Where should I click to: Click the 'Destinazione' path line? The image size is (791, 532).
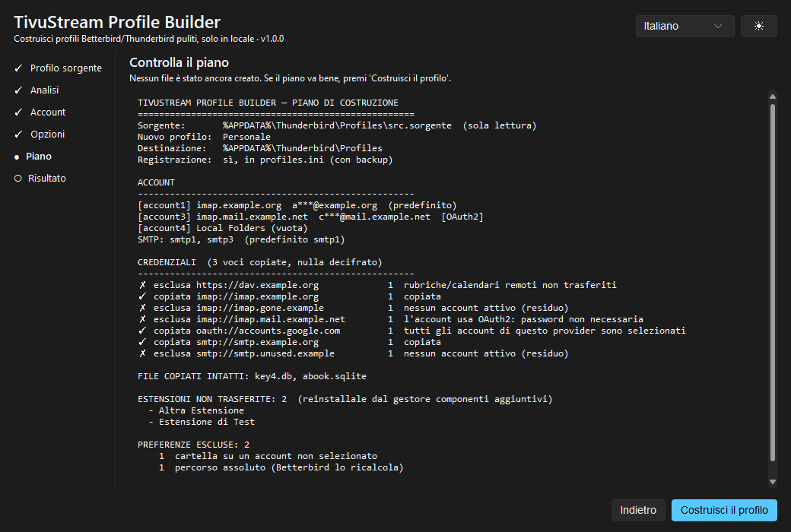coord(260,148)
